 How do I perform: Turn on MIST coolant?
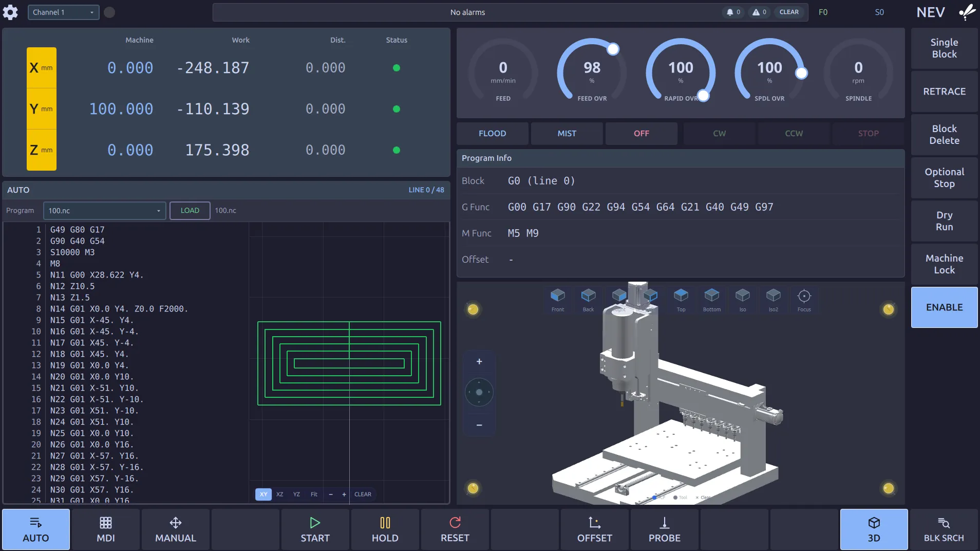(x=567, y=134)
